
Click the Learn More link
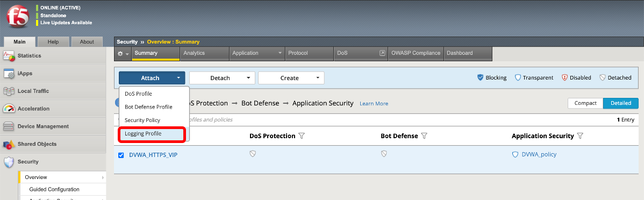tap(374, 104)
